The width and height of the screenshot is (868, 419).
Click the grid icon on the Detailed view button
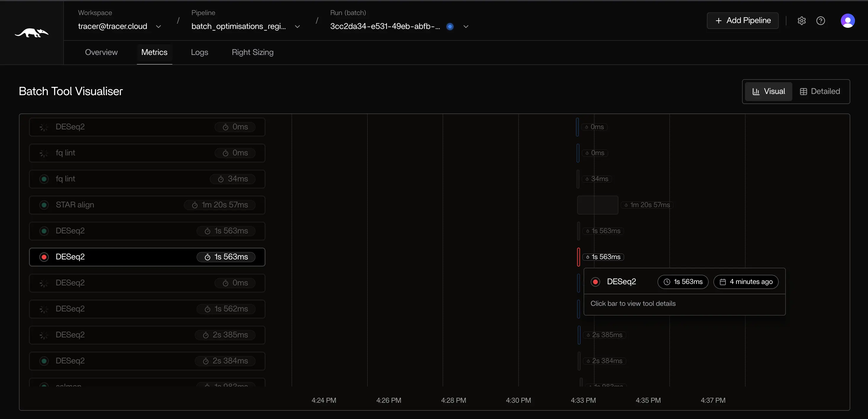[804, 91]
